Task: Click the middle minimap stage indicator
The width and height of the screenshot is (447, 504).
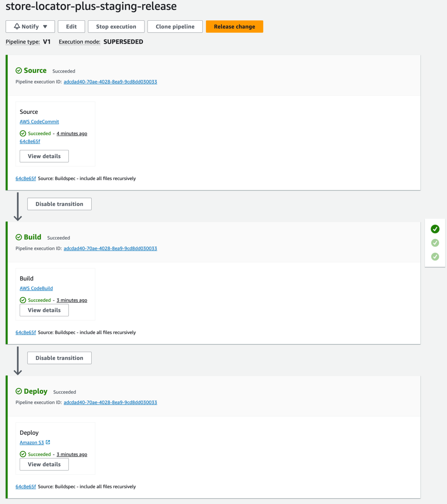Action: 435,242
